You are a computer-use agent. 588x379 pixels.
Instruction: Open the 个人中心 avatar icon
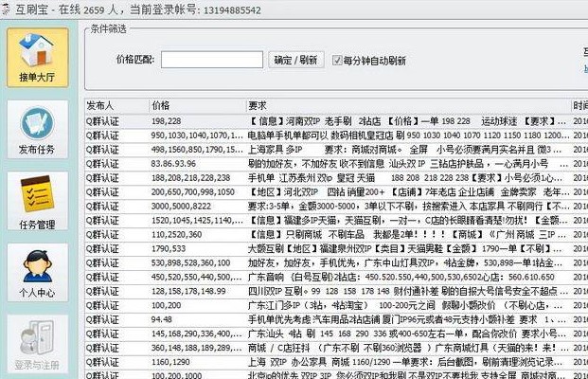click(x=38, y=273)
